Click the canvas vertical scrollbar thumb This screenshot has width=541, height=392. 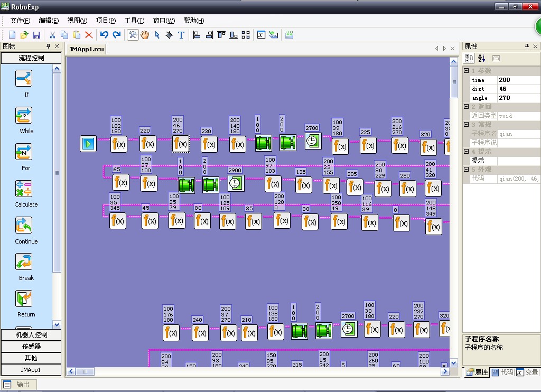tap(454, 82)
